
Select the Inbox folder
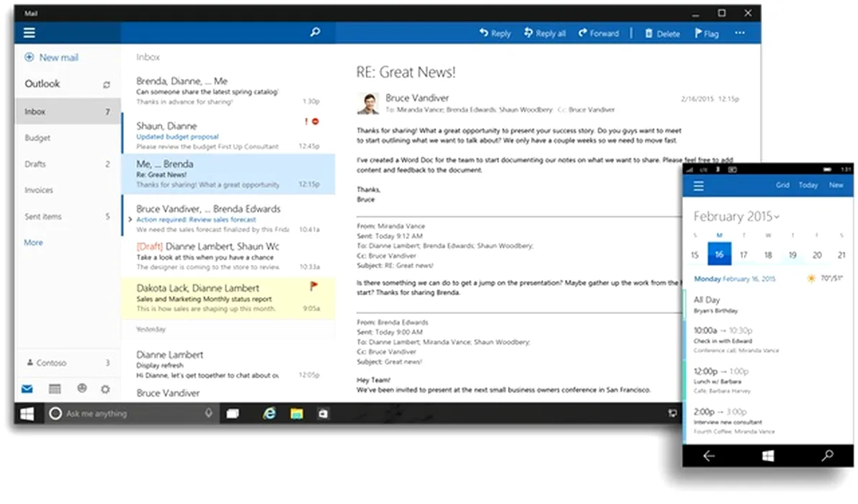pos(68,112)
